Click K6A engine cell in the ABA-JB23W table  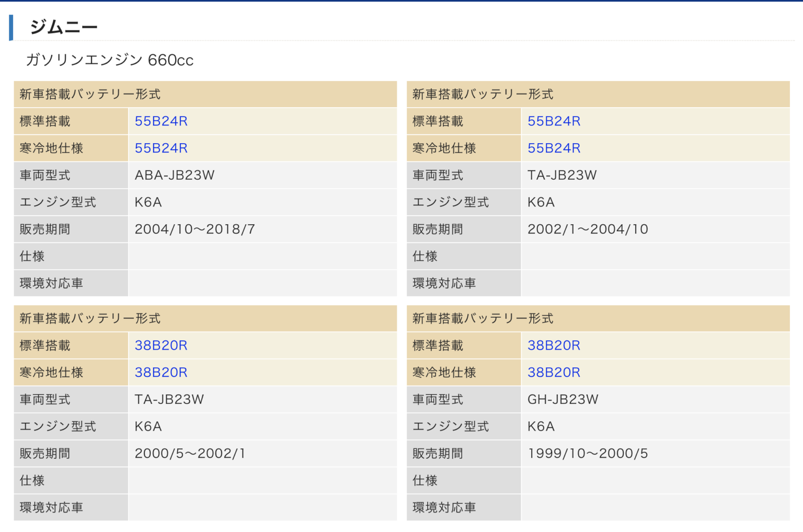[x=148, y=202]
